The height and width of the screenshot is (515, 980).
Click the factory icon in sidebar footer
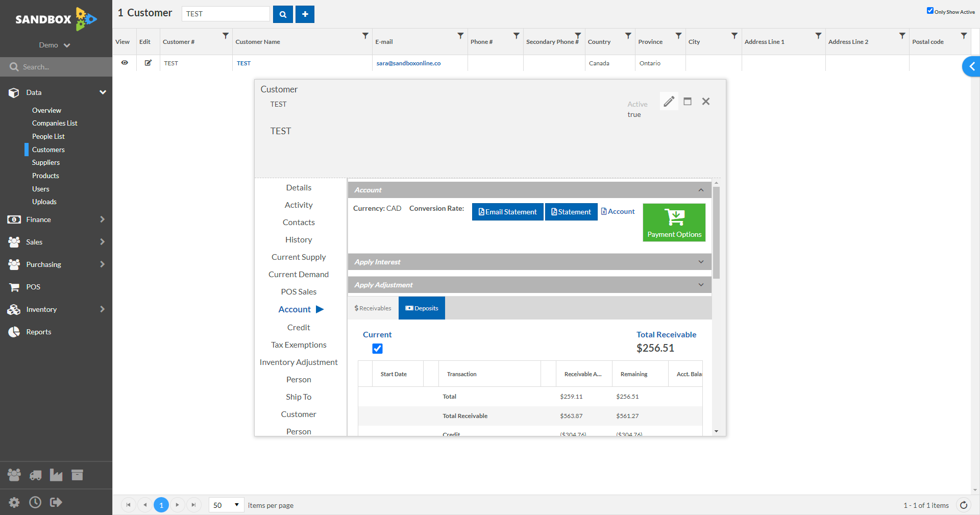(x=56, y=475)
